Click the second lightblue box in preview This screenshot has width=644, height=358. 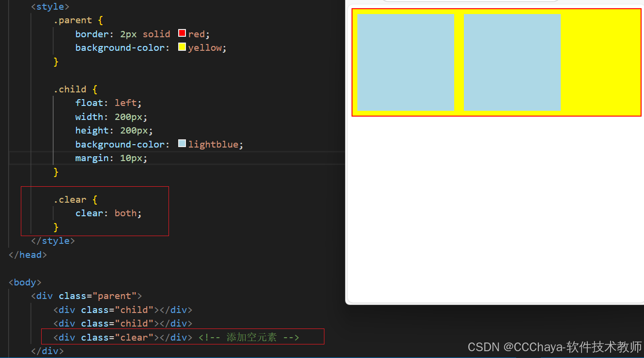click(512, 62)
